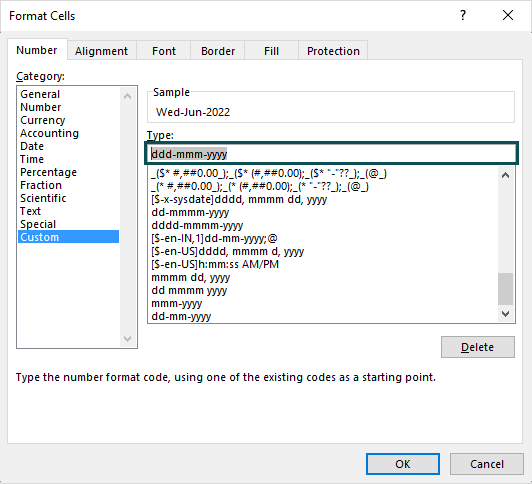
Task: Pick the Accounting category
Action: click(69, 133)
